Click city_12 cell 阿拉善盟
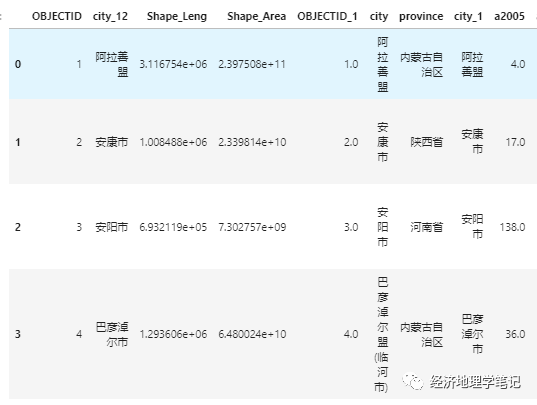Image resolution: width=537 pixels, height=405 pixels. click(x=112, y=64)
